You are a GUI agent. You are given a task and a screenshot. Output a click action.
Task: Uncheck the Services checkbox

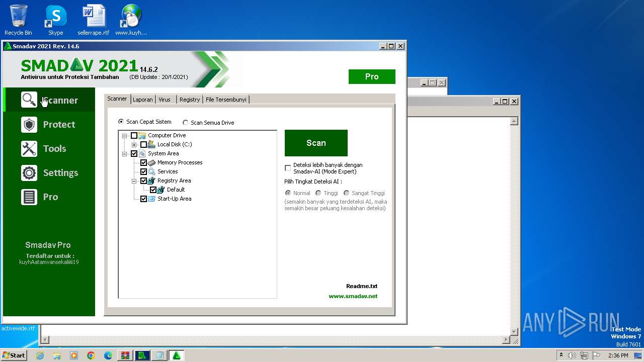(143, 171)
